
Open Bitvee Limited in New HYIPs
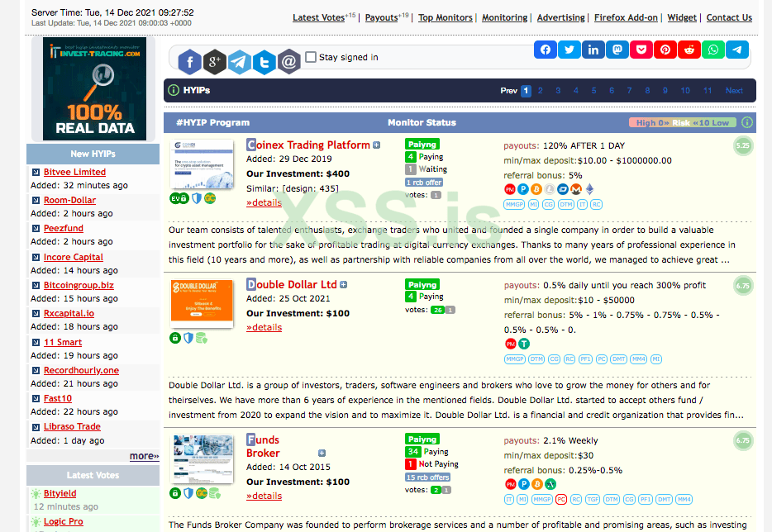[x=75, y=172]
